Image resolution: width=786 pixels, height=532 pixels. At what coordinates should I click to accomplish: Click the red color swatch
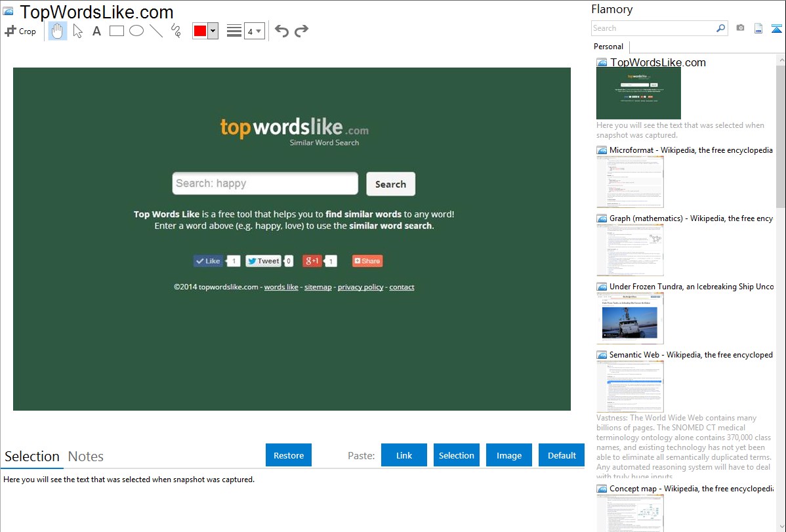tap(200, 31)
